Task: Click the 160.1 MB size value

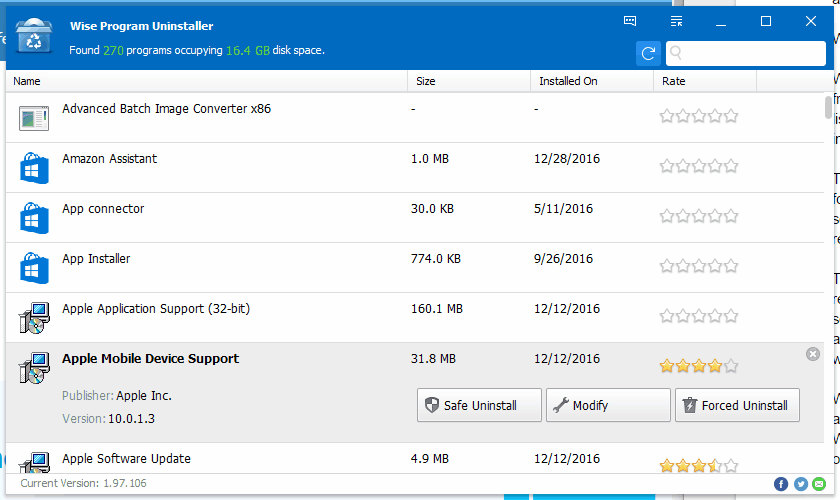Action: point(437,309)
